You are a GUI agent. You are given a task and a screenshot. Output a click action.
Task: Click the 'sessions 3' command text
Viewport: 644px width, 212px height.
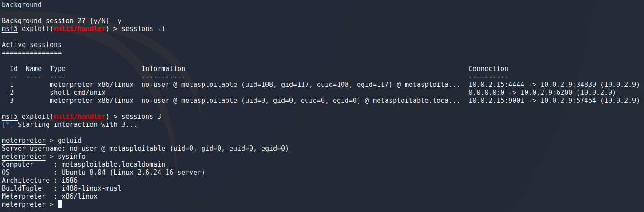coord(141,117)
